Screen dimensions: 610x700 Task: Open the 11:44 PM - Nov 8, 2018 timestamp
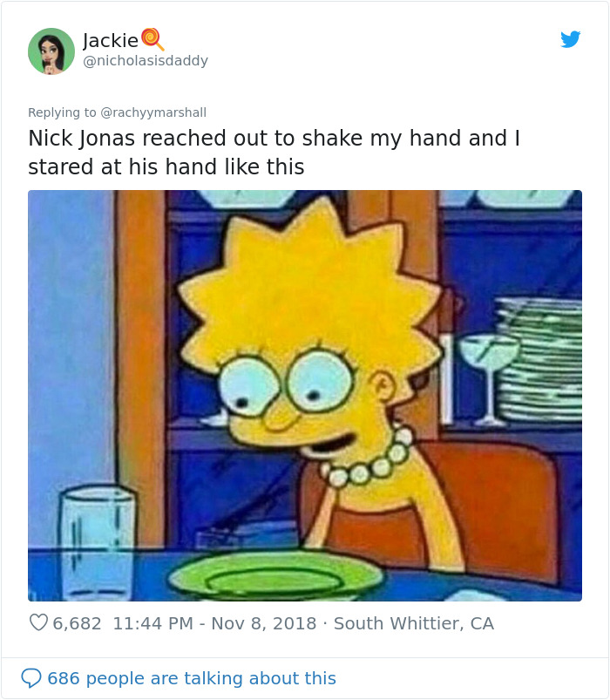[x=214, y=623]
